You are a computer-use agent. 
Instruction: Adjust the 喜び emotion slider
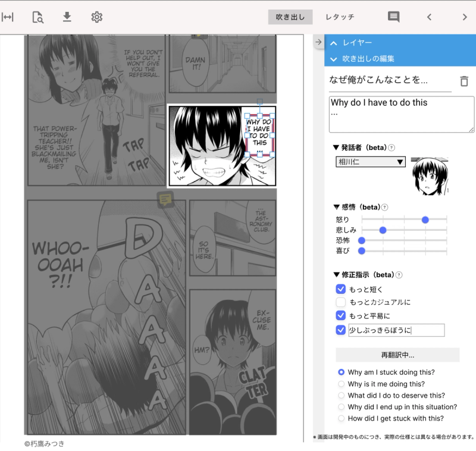(x=362, y=251)
